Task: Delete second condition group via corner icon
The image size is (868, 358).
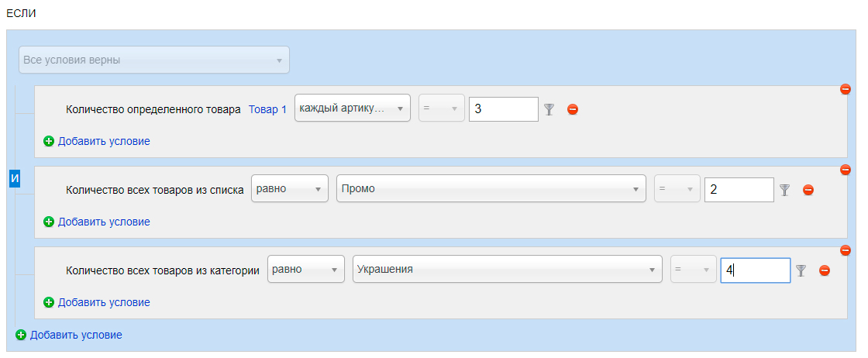Action: pos(846,170)
